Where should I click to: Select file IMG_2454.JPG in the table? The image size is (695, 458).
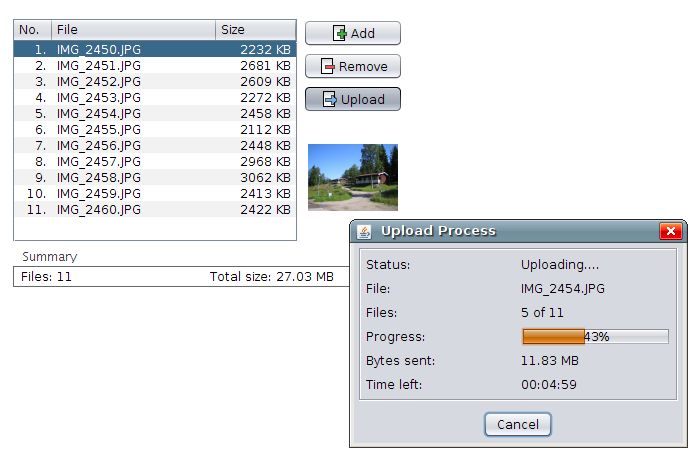click(99, 113)
